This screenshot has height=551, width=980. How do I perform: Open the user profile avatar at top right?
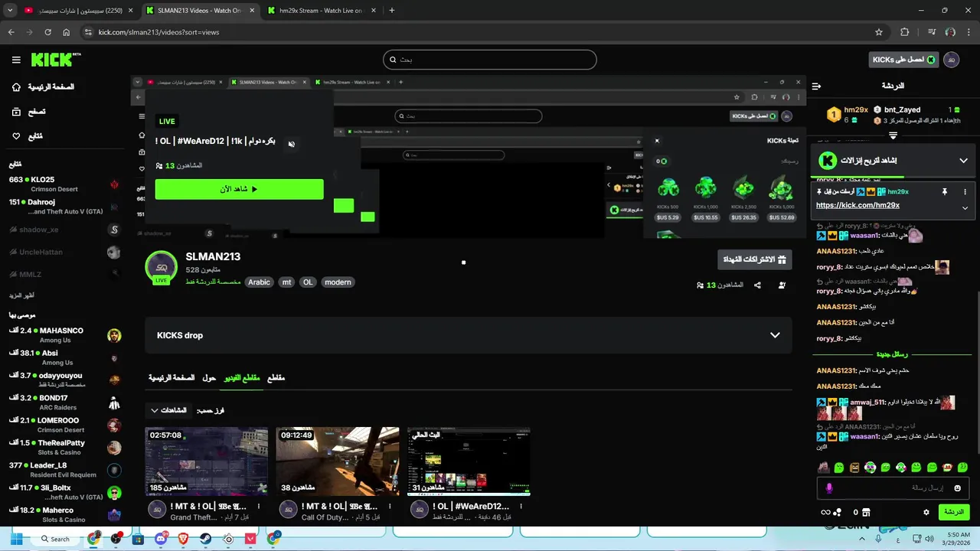click(952, 60)
